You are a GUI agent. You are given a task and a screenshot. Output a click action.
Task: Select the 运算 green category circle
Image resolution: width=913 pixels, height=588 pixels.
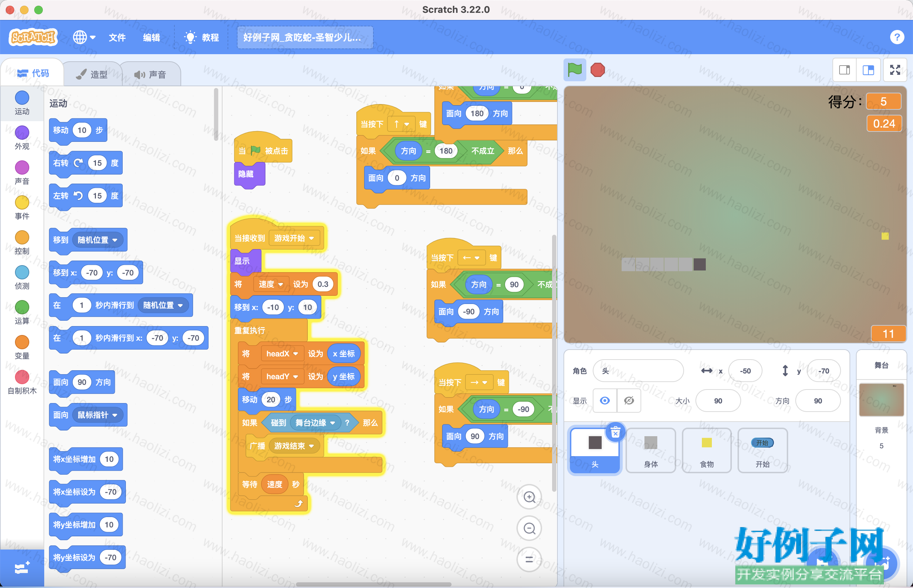point(22,307)
